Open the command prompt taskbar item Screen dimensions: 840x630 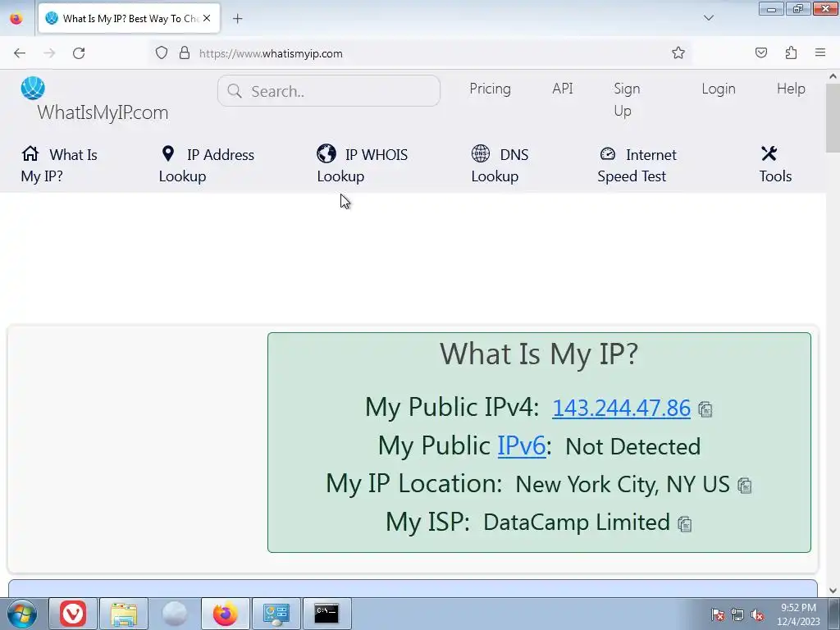[326, 614]
